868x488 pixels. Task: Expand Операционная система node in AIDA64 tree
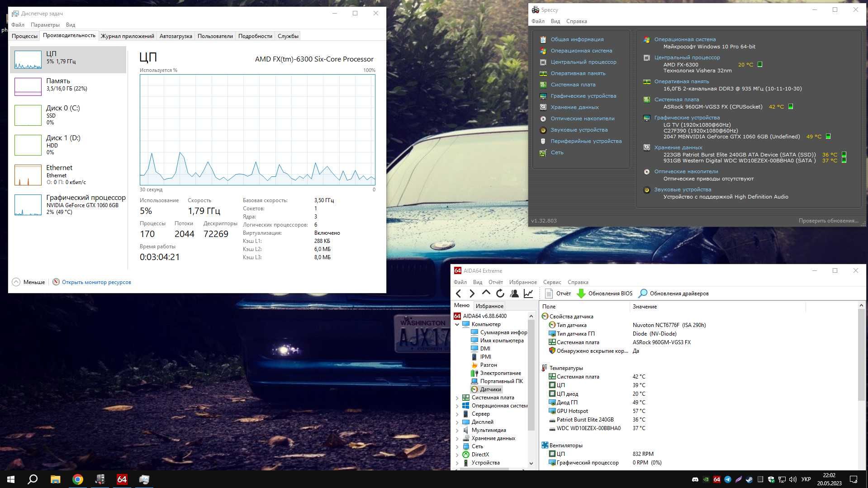(457, 406)
